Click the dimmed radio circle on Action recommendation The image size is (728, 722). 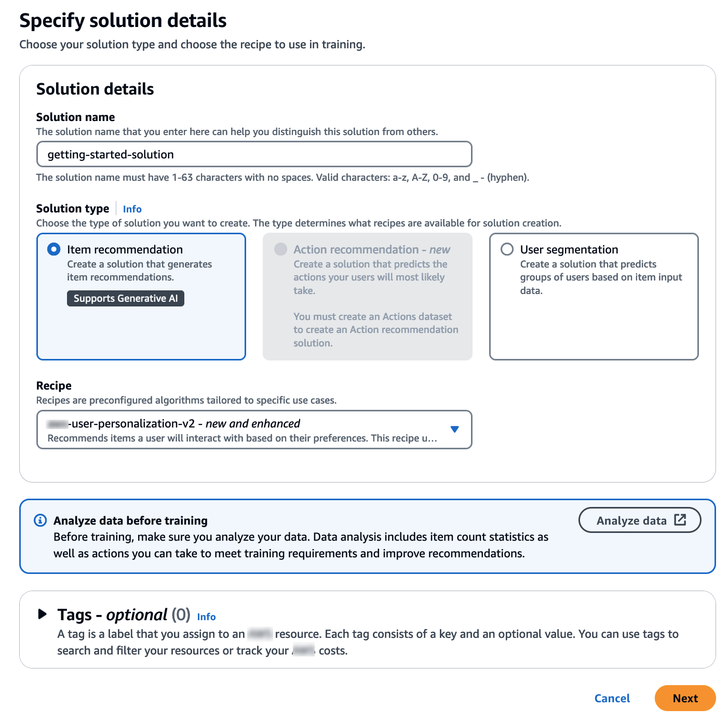coord(280,249)
